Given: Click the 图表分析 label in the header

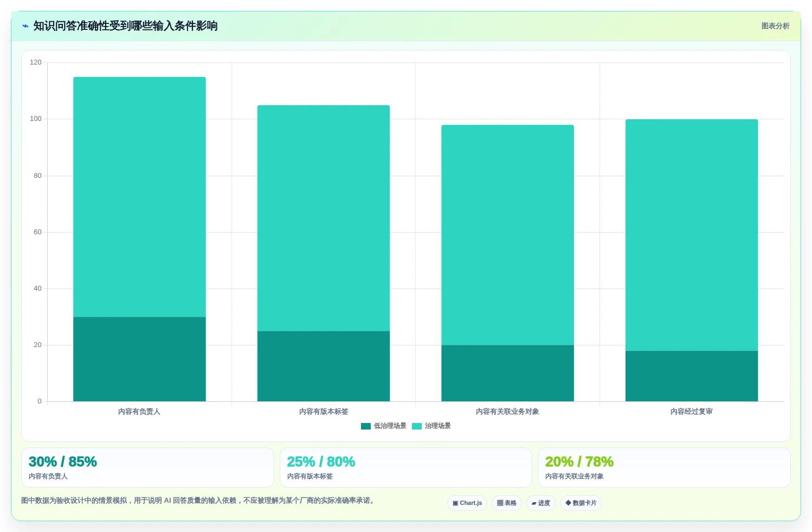Looking at the screenshot, I should [775, 26].
